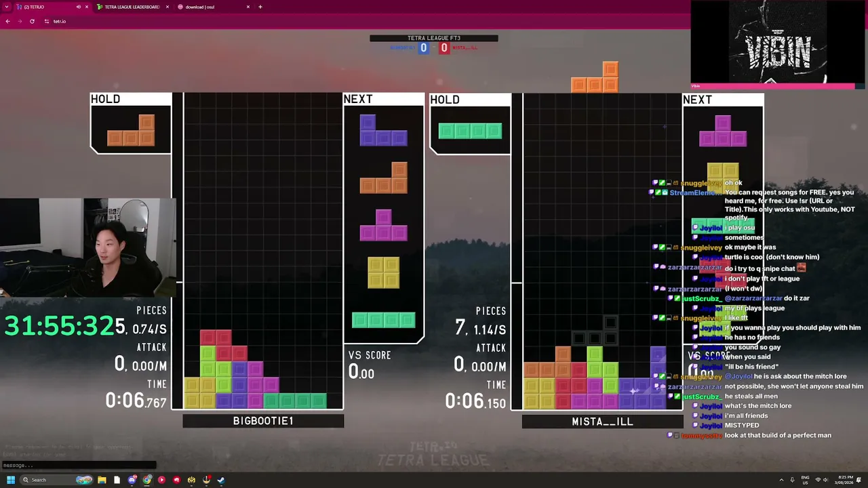This screenshot has width=868, height=488.
Task: Click the 31:55:32 stream timer
Action: [60, 326]
